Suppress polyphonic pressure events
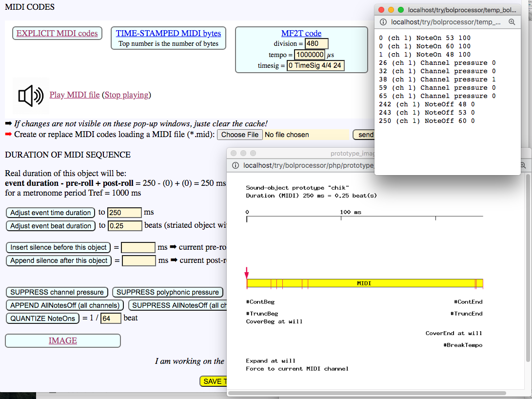Image resolution: width=532 pixels, height=399 pixels. pos(168,292)
